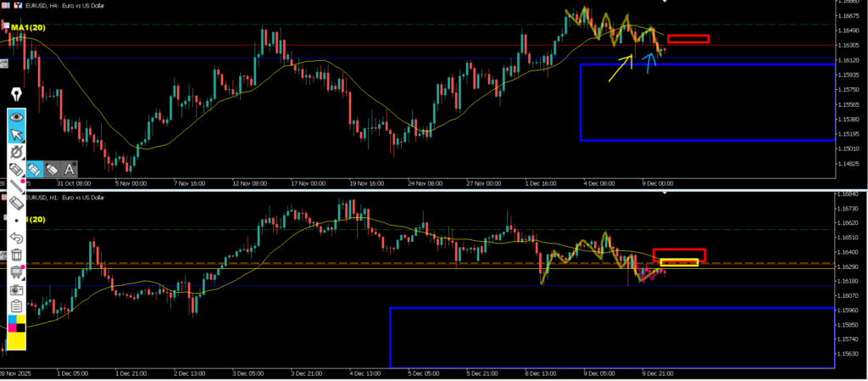Select the eraser tool
Viewport: 868px width, 381px height.
tap(17, 204)
